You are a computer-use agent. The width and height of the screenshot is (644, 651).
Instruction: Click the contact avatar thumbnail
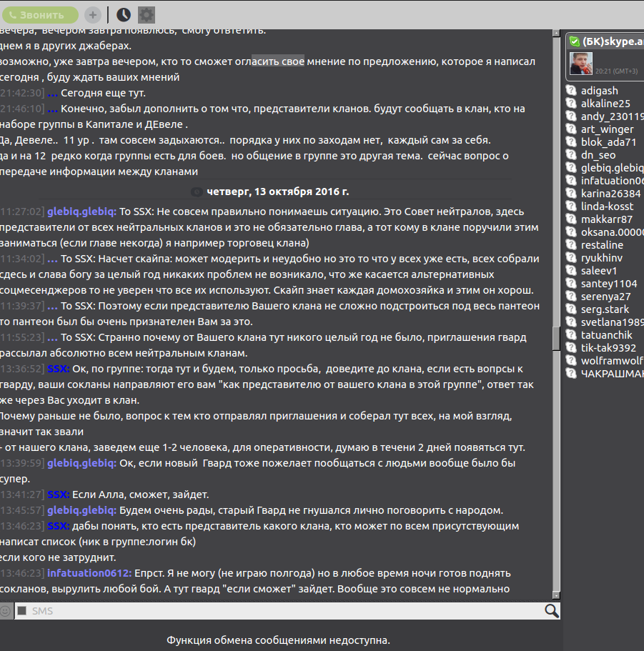581,64
